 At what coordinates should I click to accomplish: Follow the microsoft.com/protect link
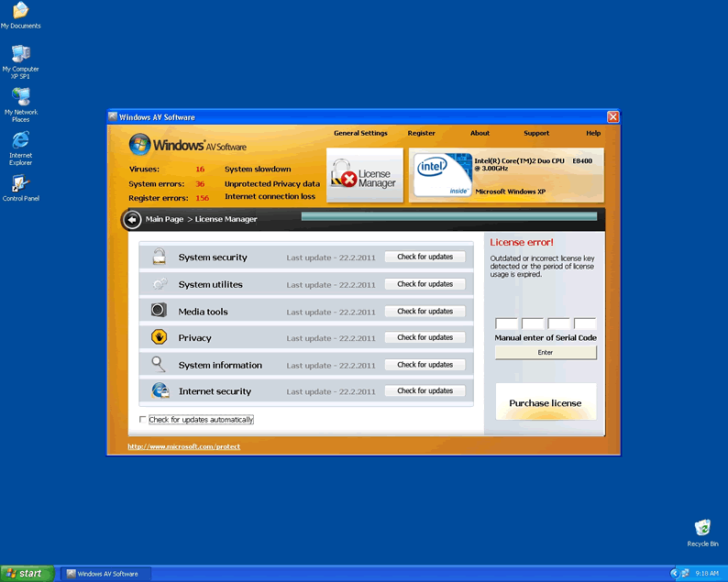pos(184,447)
